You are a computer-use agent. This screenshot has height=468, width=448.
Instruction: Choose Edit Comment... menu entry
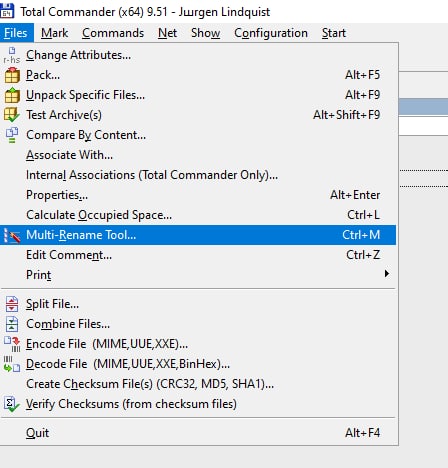click(x=198, y=255)
